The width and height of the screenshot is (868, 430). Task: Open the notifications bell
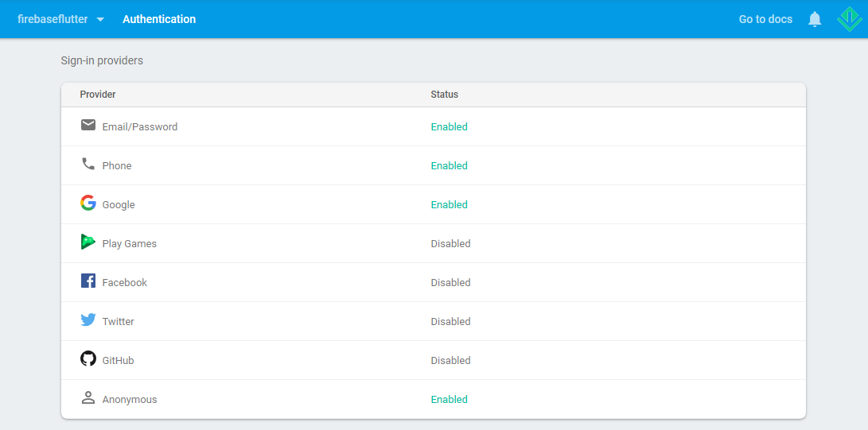(815, 19)
